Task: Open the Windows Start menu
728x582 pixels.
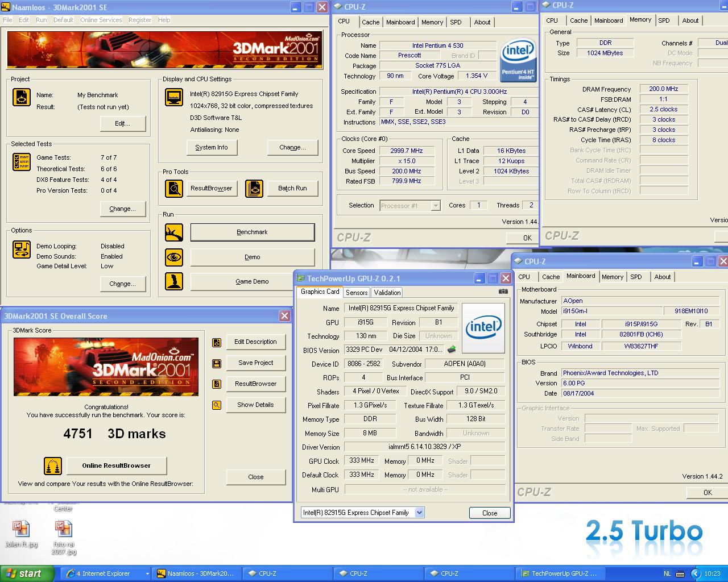Action: pos(27,573)
